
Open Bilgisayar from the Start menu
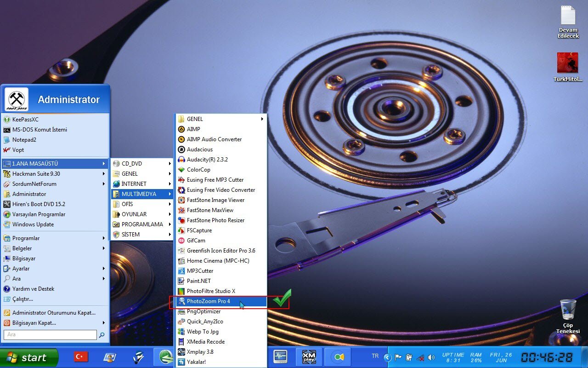click(55, 259)
